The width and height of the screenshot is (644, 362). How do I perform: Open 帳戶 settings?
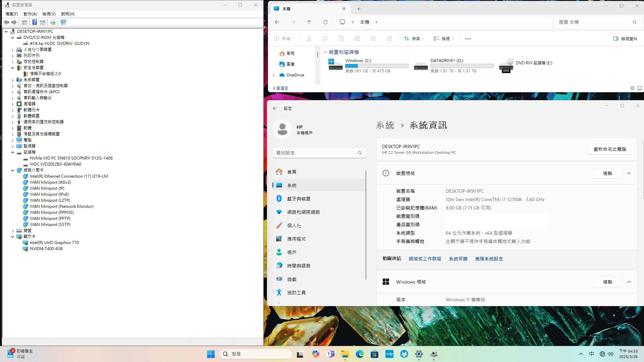click(319, 252)
